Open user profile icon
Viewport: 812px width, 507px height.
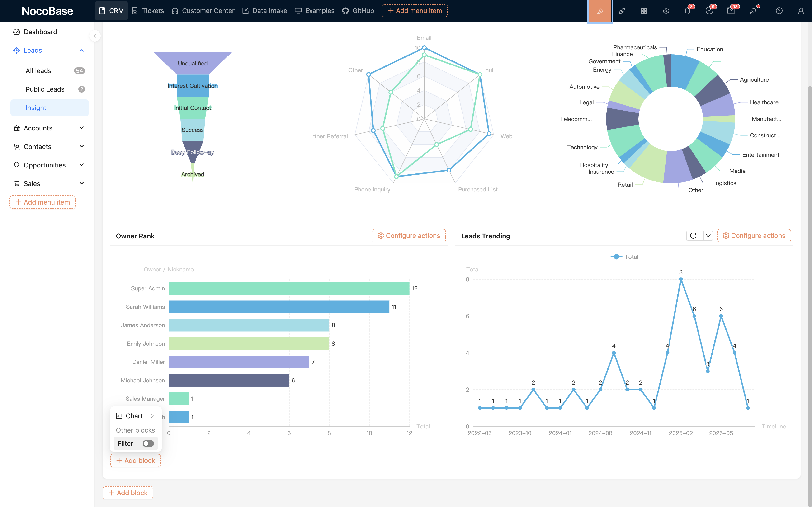point(801,11)
